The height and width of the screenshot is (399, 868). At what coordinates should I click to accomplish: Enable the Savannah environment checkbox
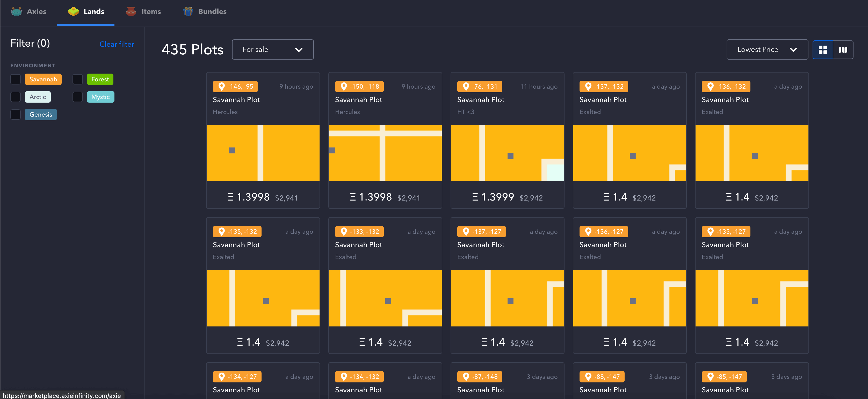pos(16,79)
